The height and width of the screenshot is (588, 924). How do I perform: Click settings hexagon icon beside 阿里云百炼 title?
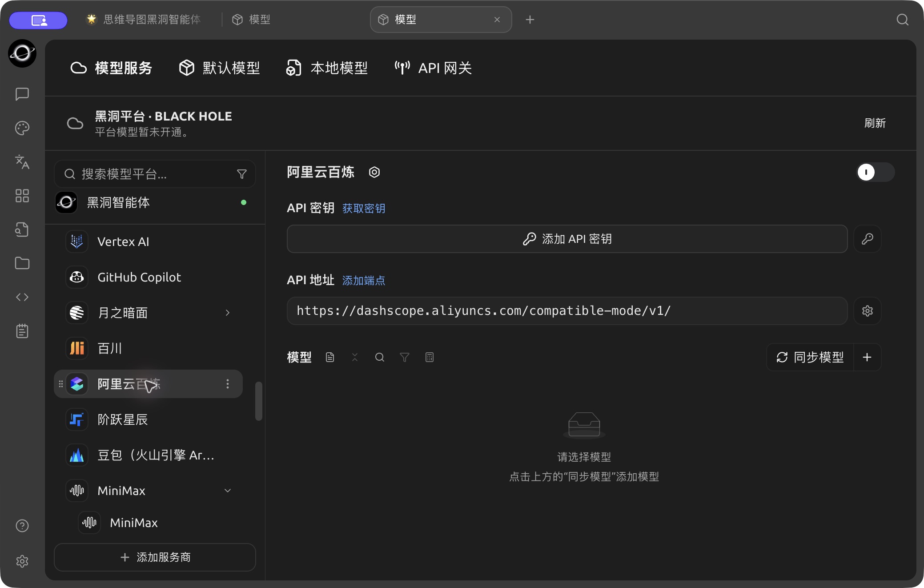pyautogui.click(x=374, y=172)
